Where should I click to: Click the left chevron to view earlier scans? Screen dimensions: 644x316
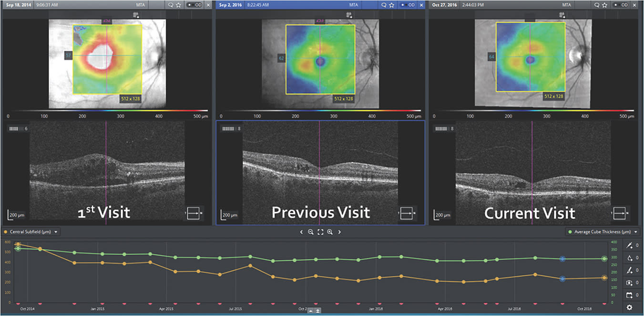[x=301, y=232]
